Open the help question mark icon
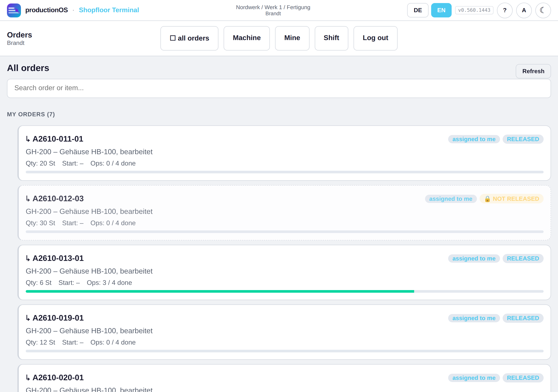The width and height of the screenshot is (558, 392). 505,10
